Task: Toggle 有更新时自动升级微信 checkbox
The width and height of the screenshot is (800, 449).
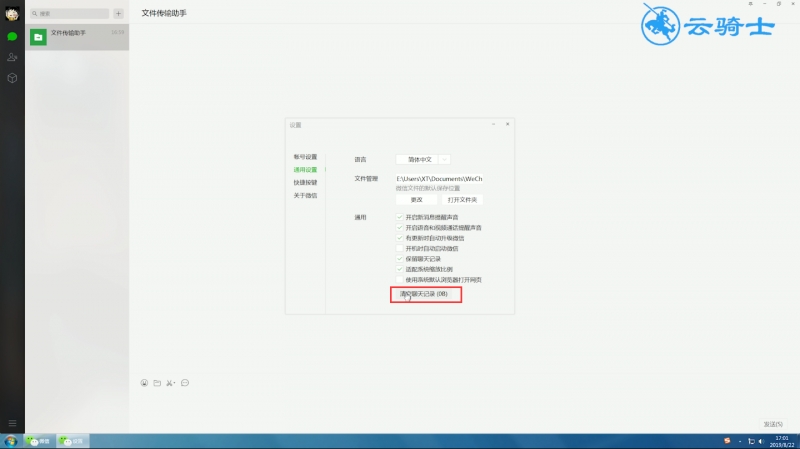Action: (399, 238)
